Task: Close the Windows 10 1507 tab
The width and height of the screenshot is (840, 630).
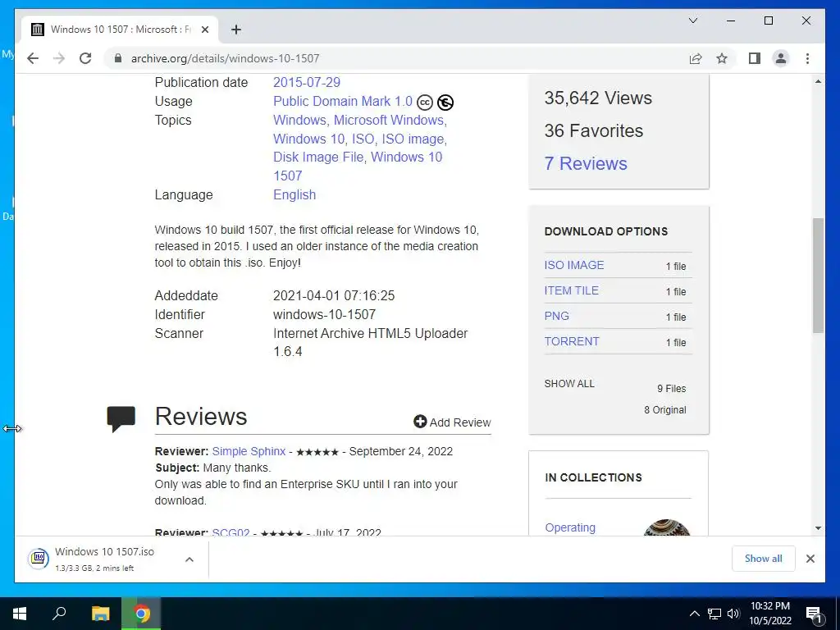Action: coord(204,30)
